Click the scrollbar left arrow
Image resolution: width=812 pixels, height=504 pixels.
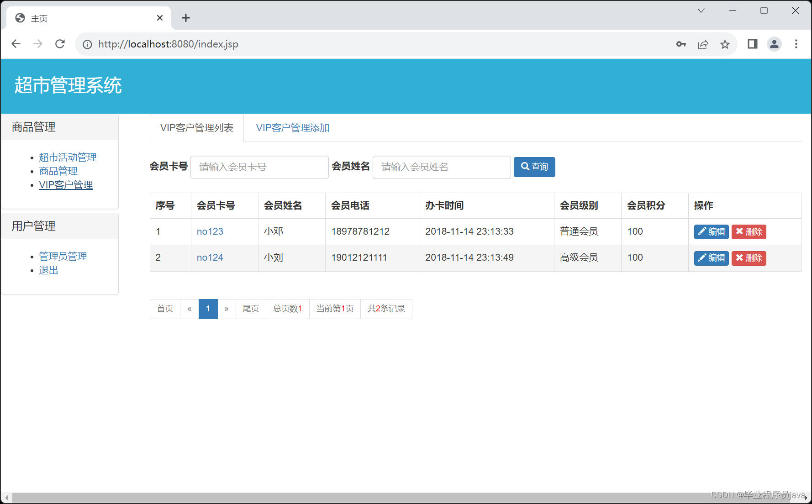6,498
